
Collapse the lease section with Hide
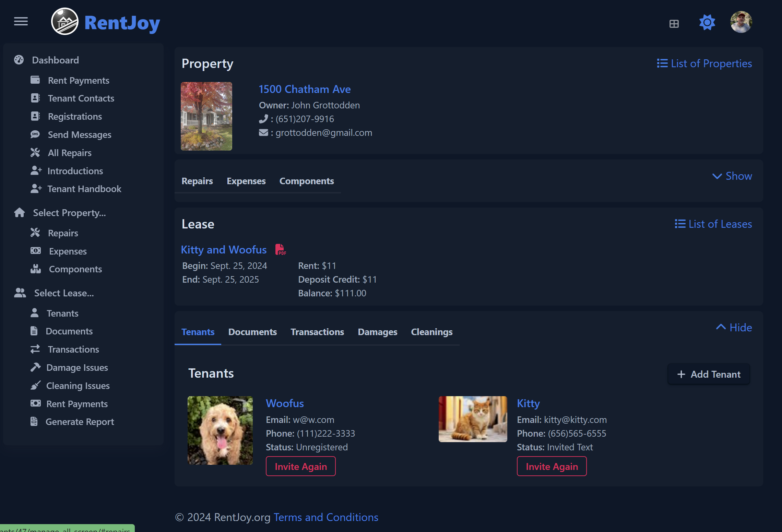[x=734, y=328]
